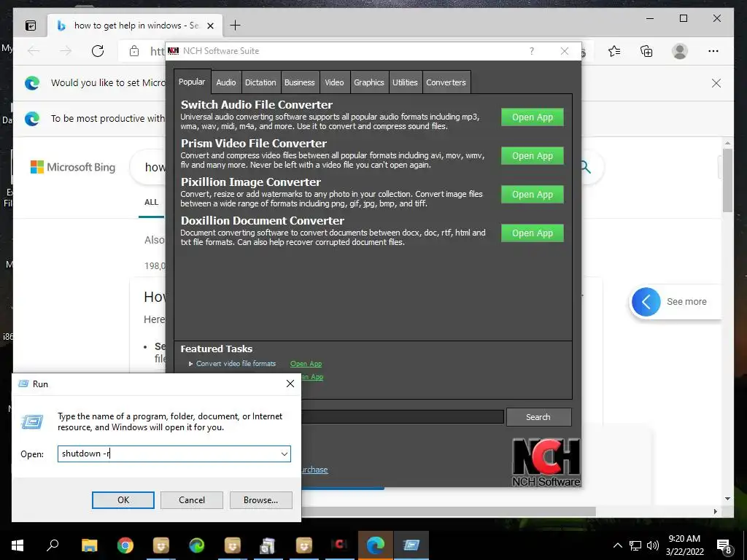Image resolution: width=747 pixels, height=560 pixels.
Task: Open Windows taskbar search
Action: (53, 545)
